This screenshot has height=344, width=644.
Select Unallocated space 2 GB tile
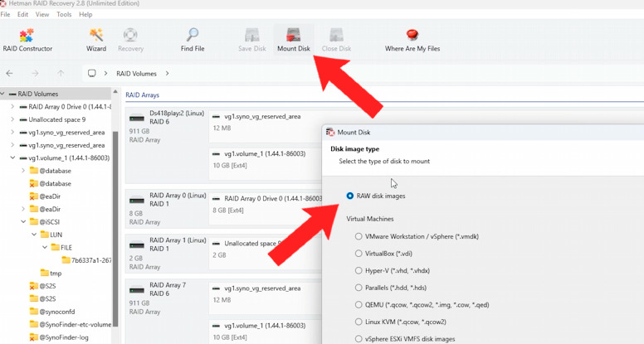265,253
